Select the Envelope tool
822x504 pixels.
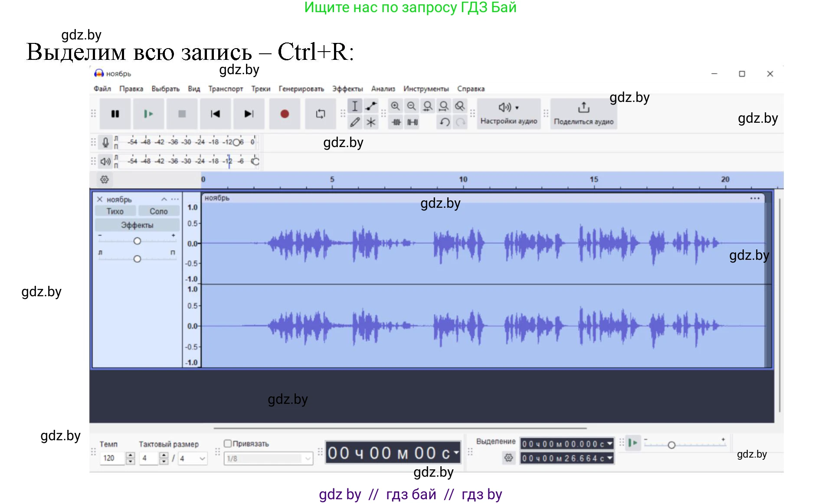tap(371, 106)
